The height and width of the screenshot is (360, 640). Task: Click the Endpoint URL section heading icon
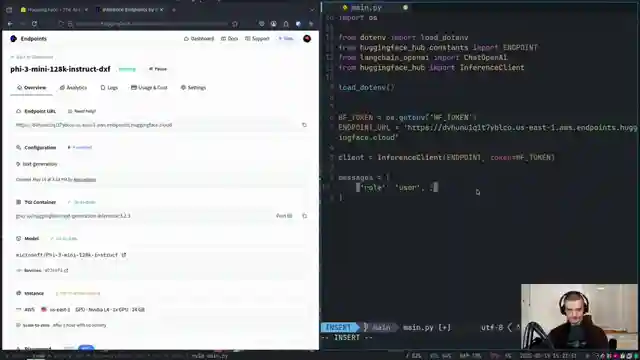[x=18, y=111]
